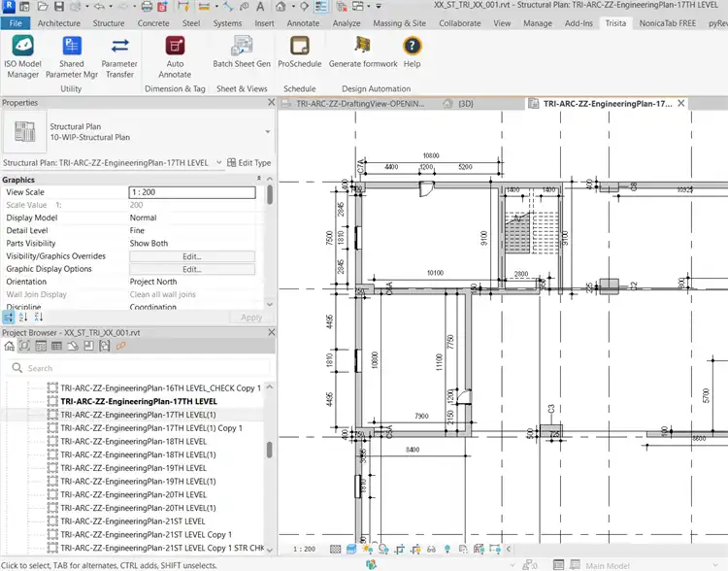
Task: Close the Project Browser panel
Action: point(271,332)
